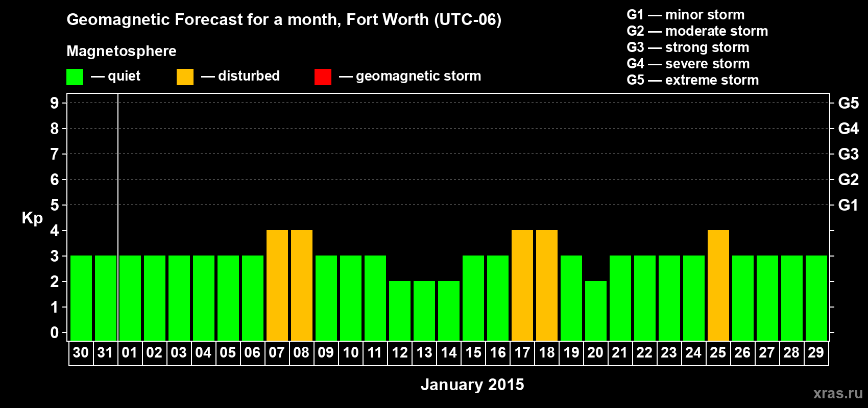Click date label '14' on the axis
Image resolution: width=868 pixels, height=408 pixels.
[x=449, y=352]
